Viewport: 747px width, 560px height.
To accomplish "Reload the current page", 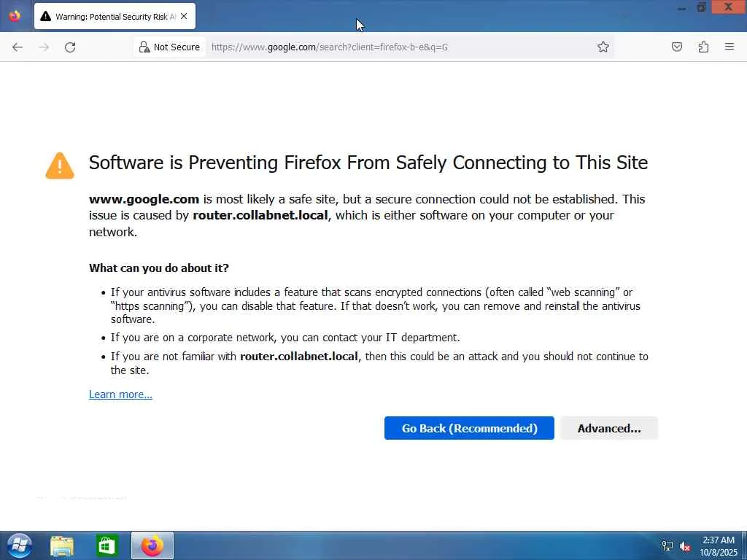I will pos(70,47).
